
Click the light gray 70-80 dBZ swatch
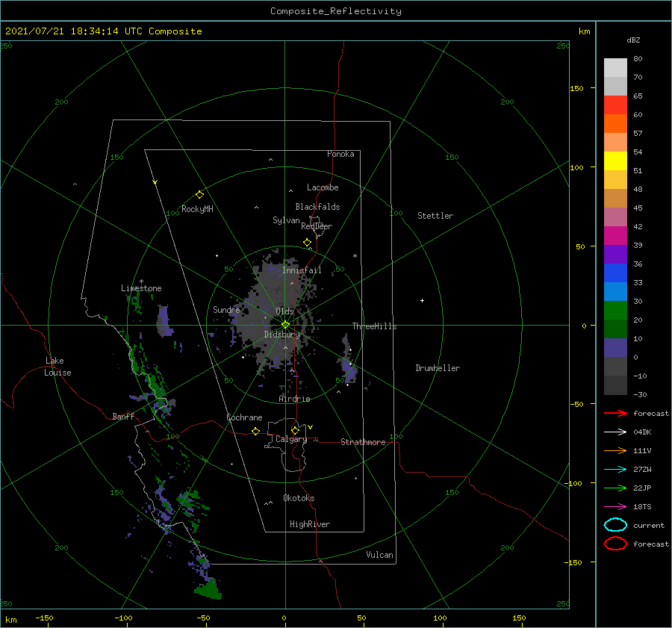click(615, 68)
